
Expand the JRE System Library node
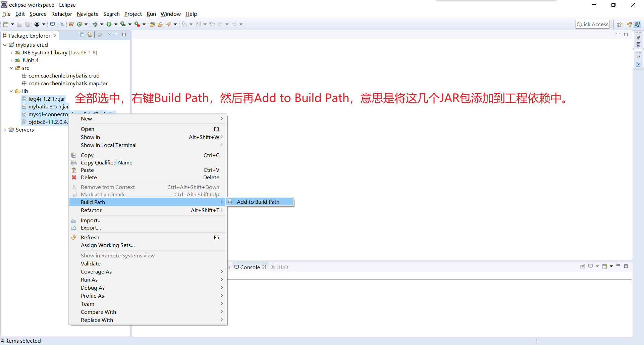[x=11, y=53]
